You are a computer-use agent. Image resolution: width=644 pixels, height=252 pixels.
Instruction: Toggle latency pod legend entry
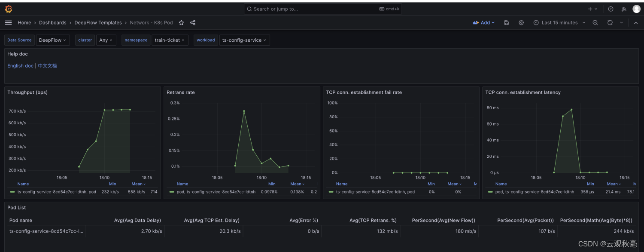pyautogui.click(x=535, y=192)
